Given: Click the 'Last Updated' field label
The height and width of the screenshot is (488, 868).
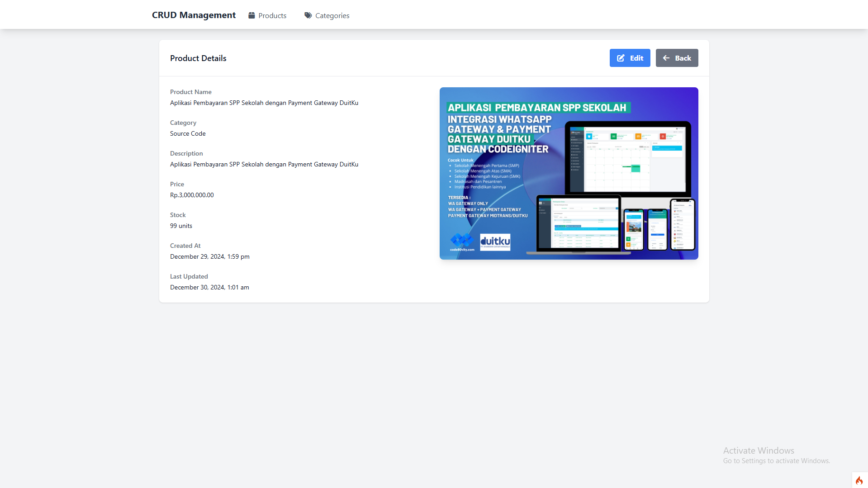Looking at the screenshot, I should [189, 276].
